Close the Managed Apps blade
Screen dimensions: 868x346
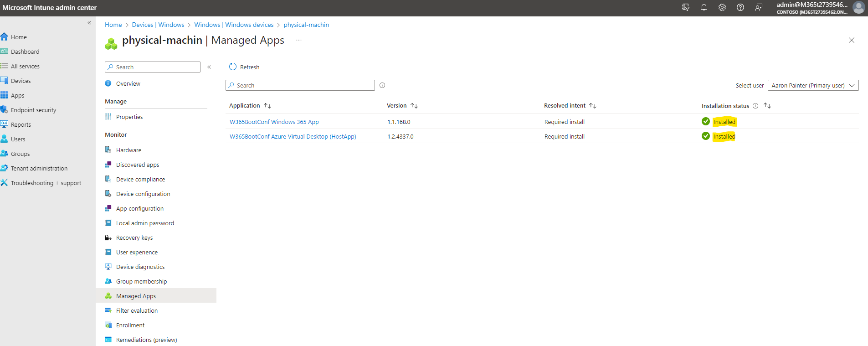point(851,40)
